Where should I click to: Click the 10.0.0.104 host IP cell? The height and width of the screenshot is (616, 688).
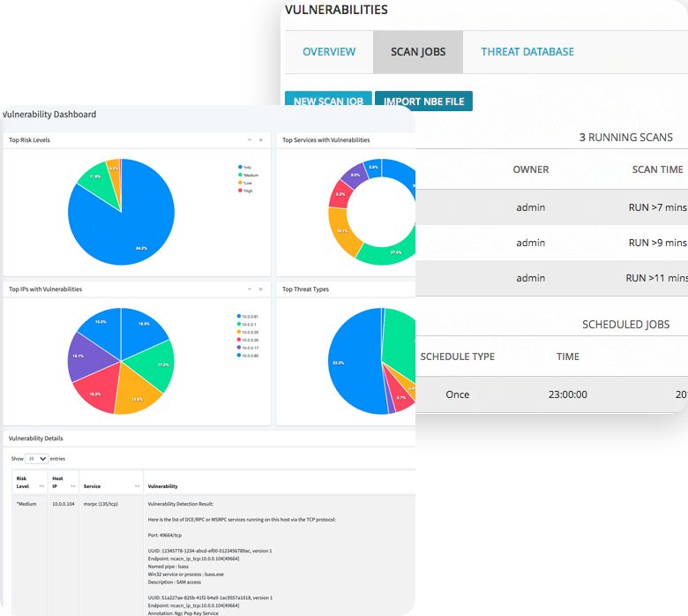(64, 504)
